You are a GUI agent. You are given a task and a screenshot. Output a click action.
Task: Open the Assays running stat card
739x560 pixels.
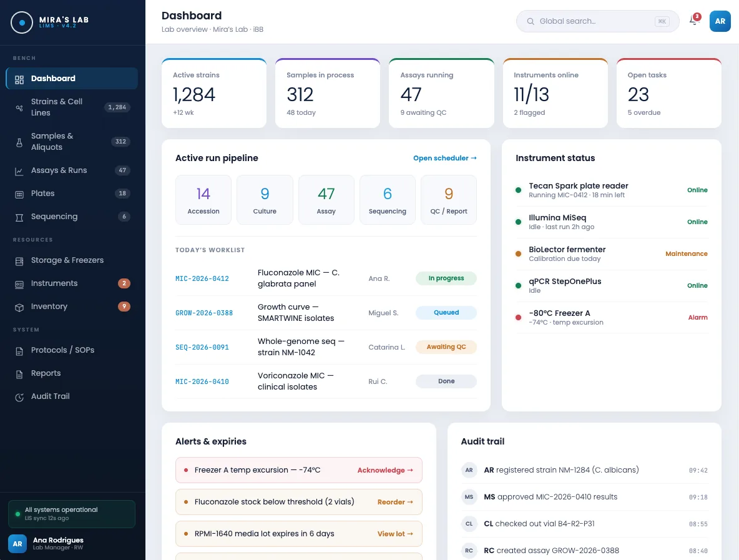point(442,93)
